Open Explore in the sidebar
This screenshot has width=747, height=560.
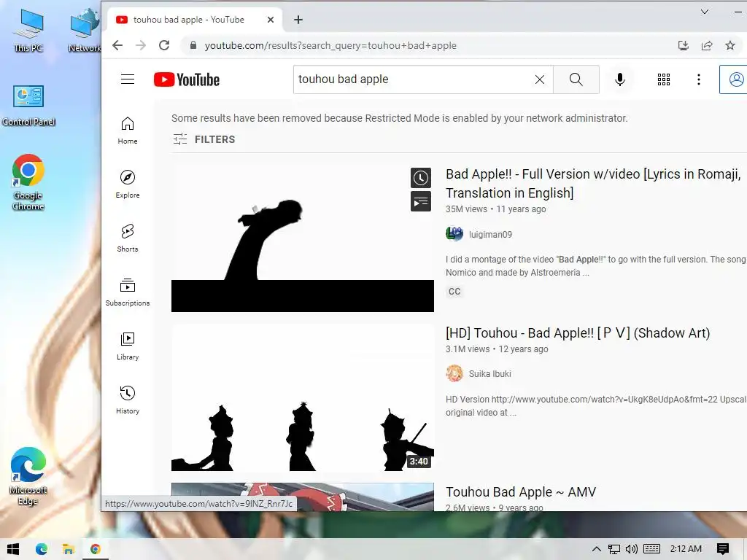[x=128, y=184]
